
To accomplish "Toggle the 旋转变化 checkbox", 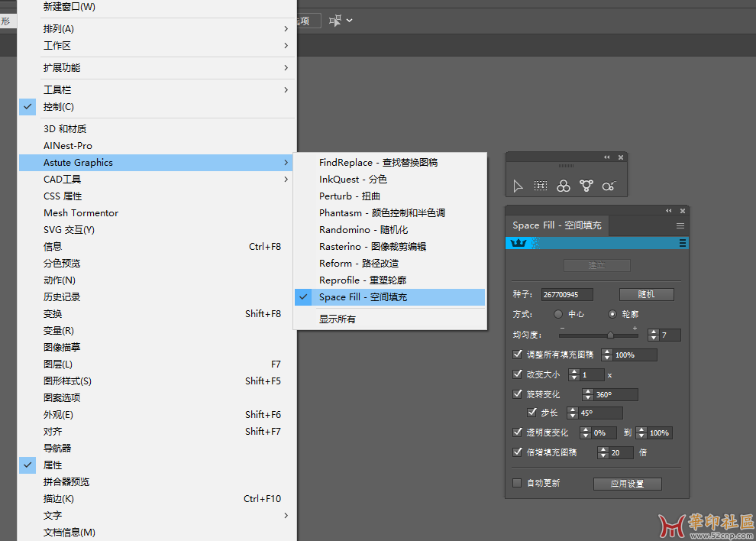I will point(517,394).
